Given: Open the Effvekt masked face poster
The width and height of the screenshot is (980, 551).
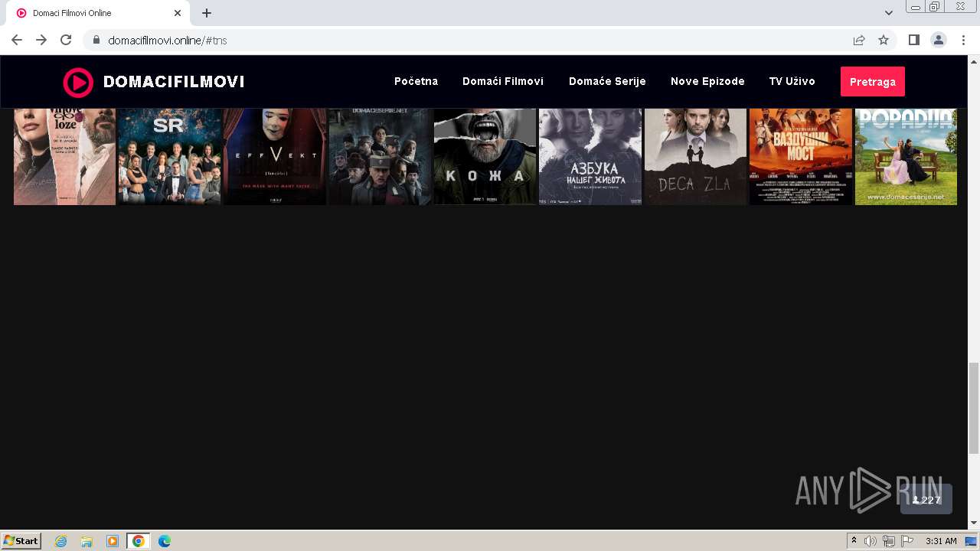Looking at the screenshot, I should [x=275, y=156].
